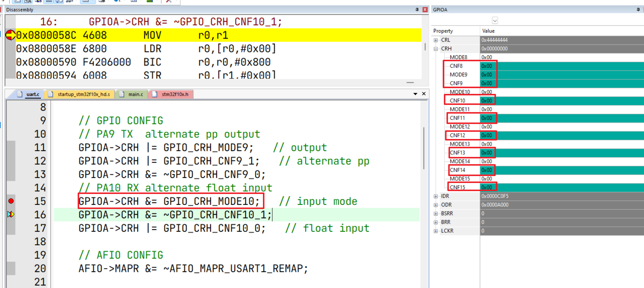This screenshot has height=288, width=644.
Task: Toggle the breakpoint on line 15
Action: (x=11, y=201)
